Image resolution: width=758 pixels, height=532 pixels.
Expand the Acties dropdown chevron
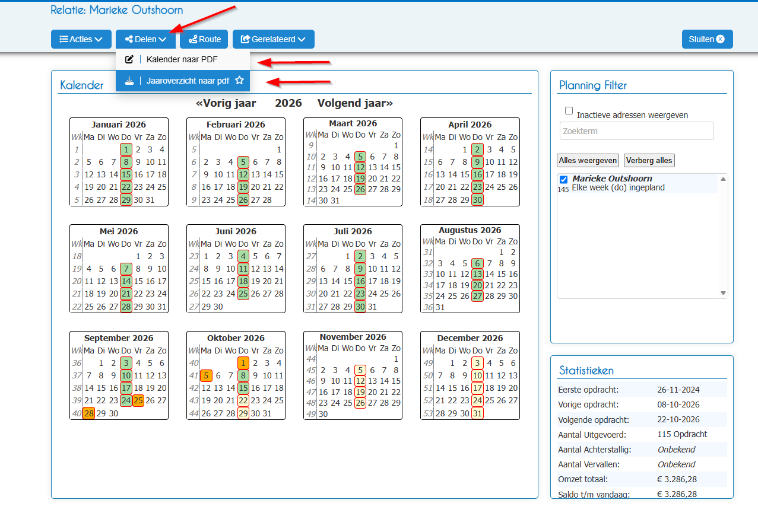coord(99,40)
